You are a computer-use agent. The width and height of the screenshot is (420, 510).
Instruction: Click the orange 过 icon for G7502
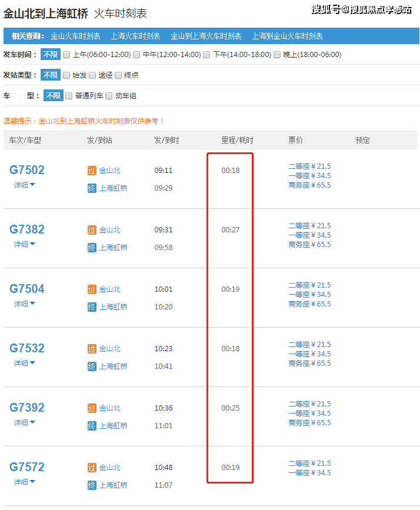(x=91, y=171)
